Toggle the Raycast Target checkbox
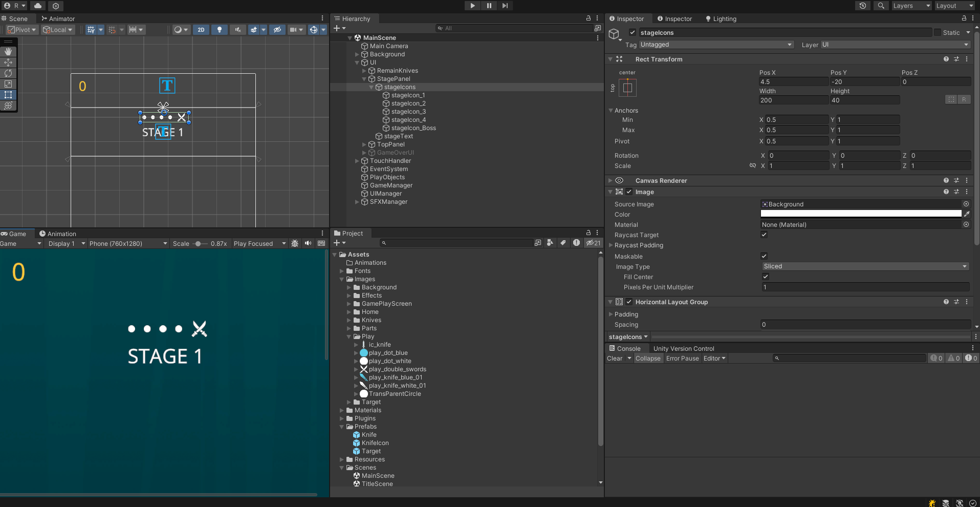This screenshot has height=507, width=980. click(764, 235)
